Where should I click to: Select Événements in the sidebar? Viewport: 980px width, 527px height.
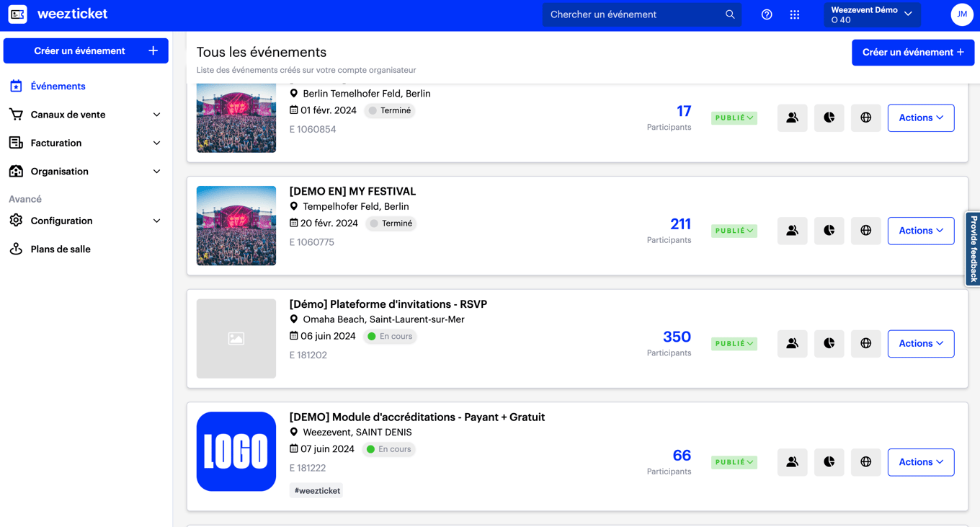coord(58,87)
